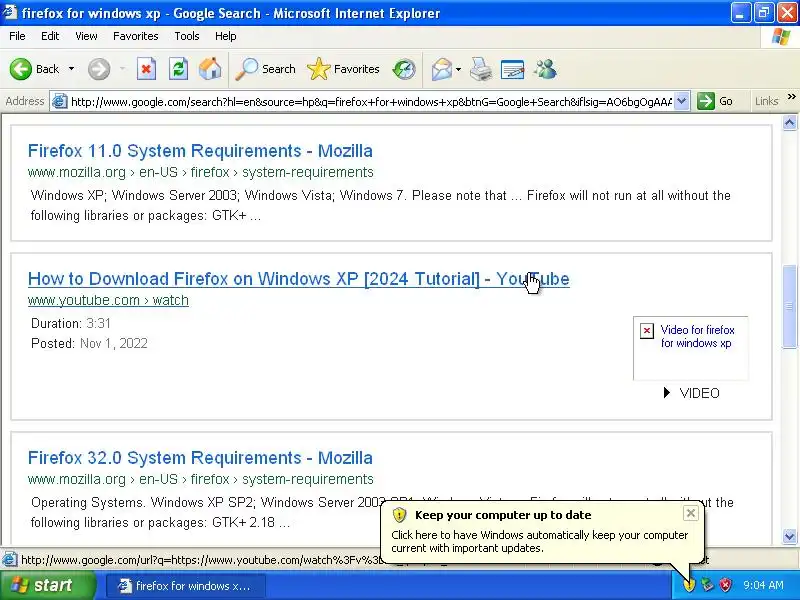Open the Home page icon
The width and height of the screenshot is (800, 600).
pos(210,69)
